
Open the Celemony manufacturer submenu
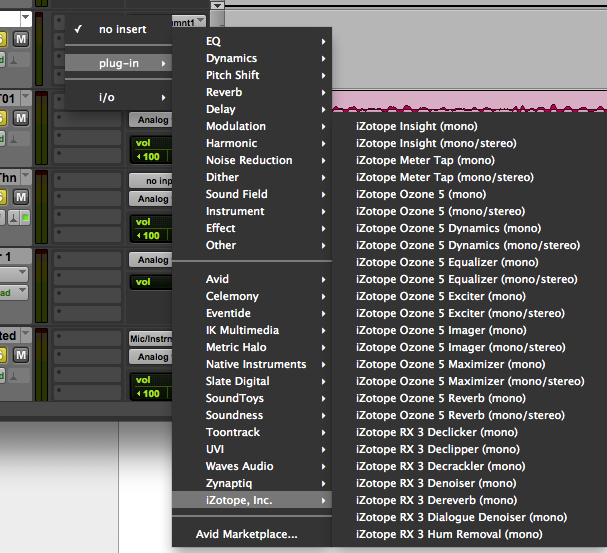[252, 296]
